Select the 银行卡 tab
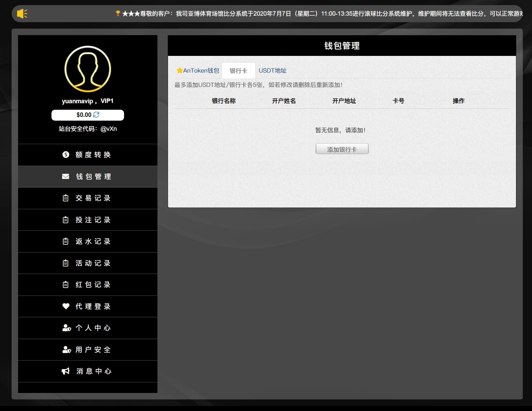Viewport: 532px width, 411px height. tap(238, 71)
